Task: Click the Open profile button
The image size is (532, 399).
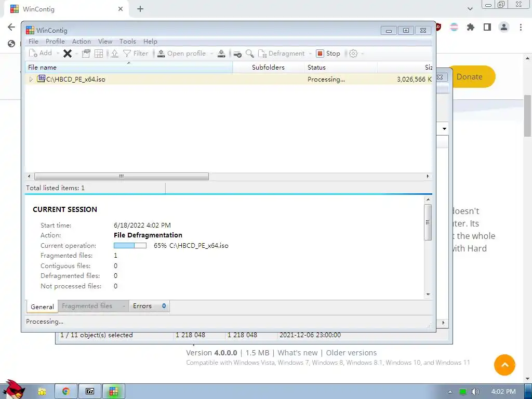Action: pyautogui.click(x=181, y=54)
